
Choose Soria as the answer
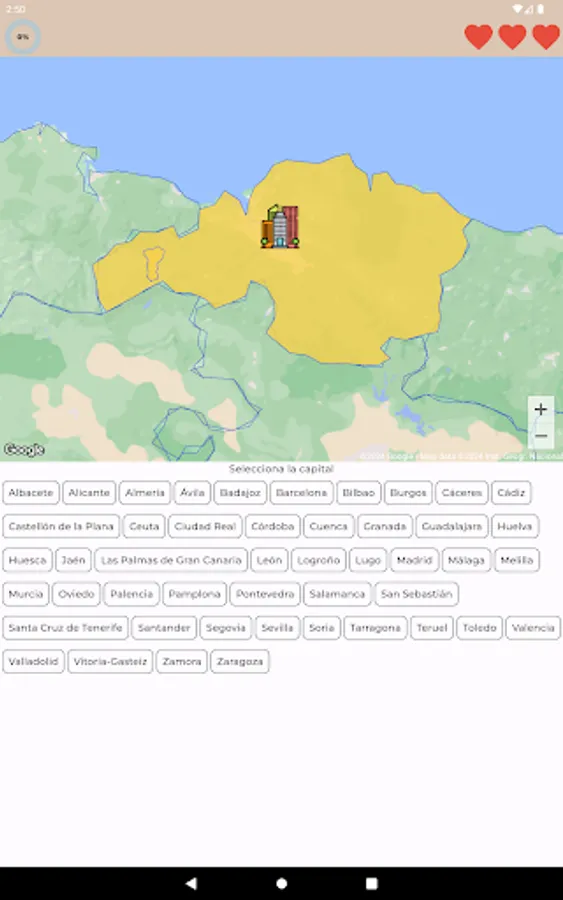tap(321, 628)
